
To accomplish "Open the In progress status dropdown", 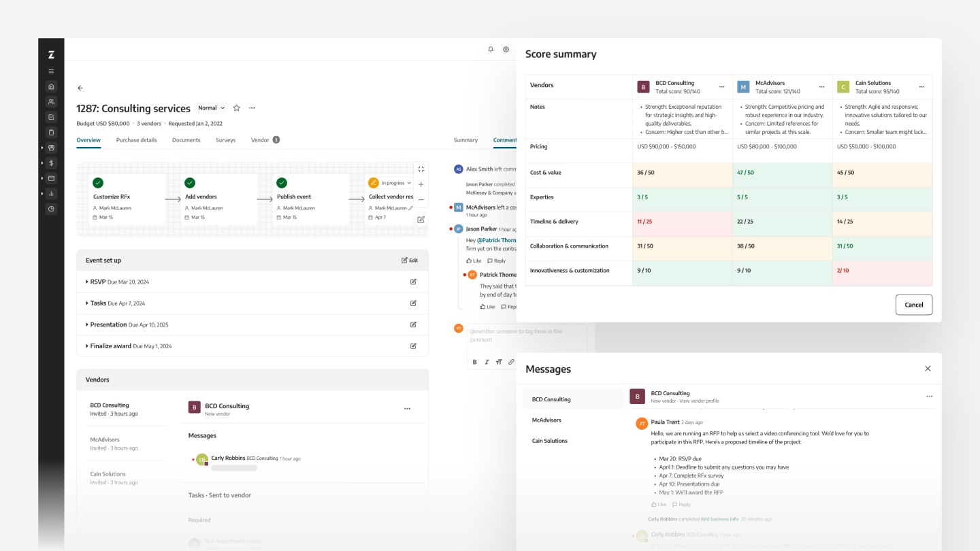I will tap(392, 182).
